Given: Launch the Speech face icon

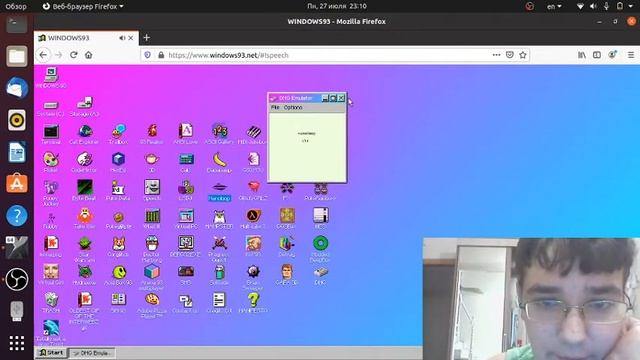Looking at the screenshot, I should coord(152,187).
